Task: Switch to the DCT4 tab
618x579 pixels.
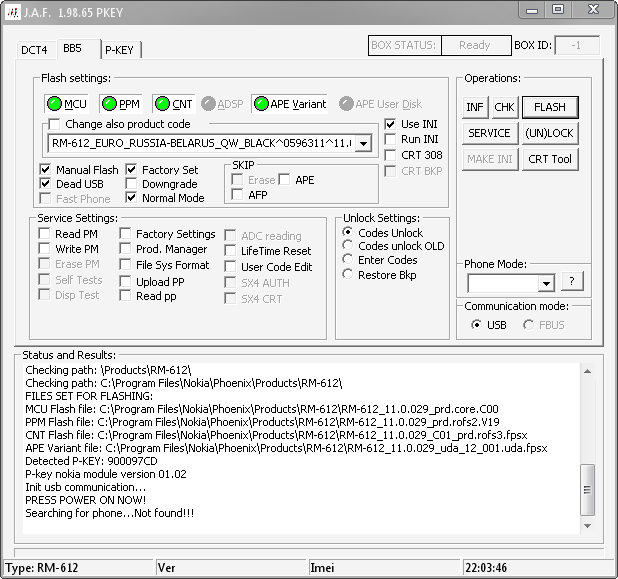Action: point(34,50)
